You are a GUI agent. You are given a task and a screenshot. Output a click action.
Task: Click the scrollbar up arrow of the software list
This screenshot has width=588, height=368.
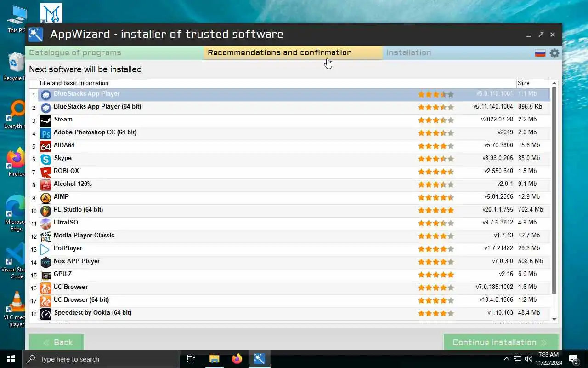pyautogui.click(x=554, y=83)
